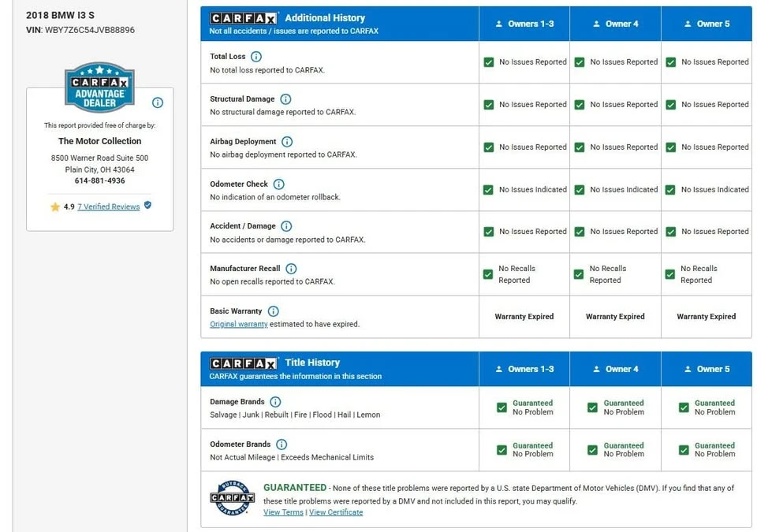757x532 pixels.
Task: Open Accident / Damage info icon
Action: 285,226
